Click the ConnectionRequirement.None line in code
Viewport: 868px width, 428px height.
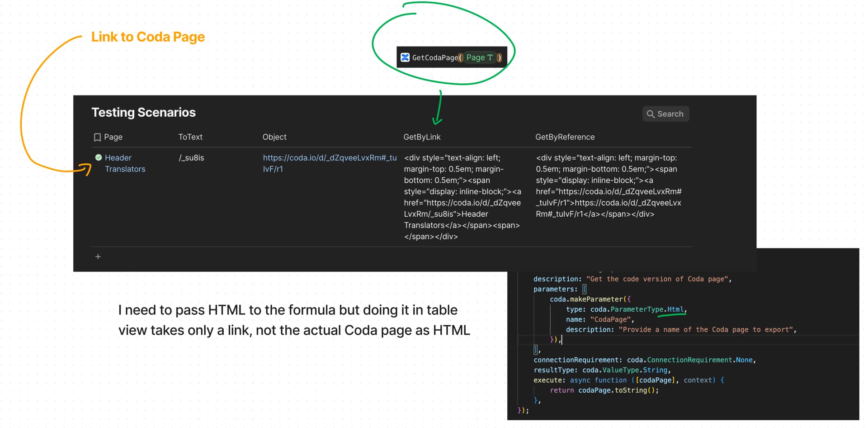(645, 360)
